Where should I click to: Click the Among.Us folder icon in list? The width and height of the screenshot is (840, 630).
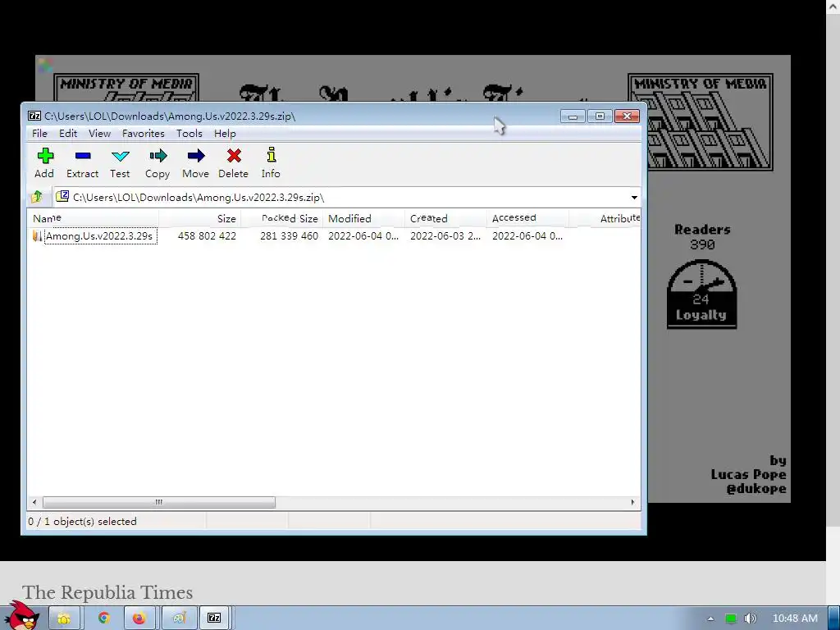click(37, 235)
